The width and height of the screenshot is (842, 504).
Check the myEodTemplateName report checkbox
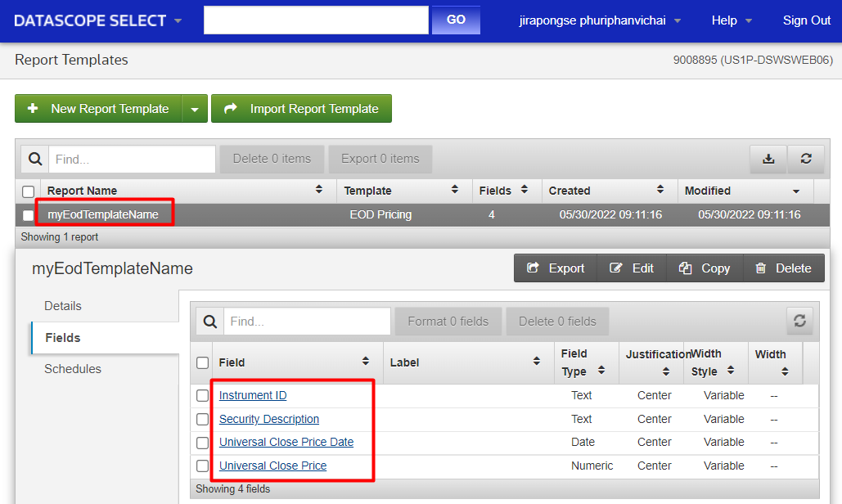pos(29,215)
